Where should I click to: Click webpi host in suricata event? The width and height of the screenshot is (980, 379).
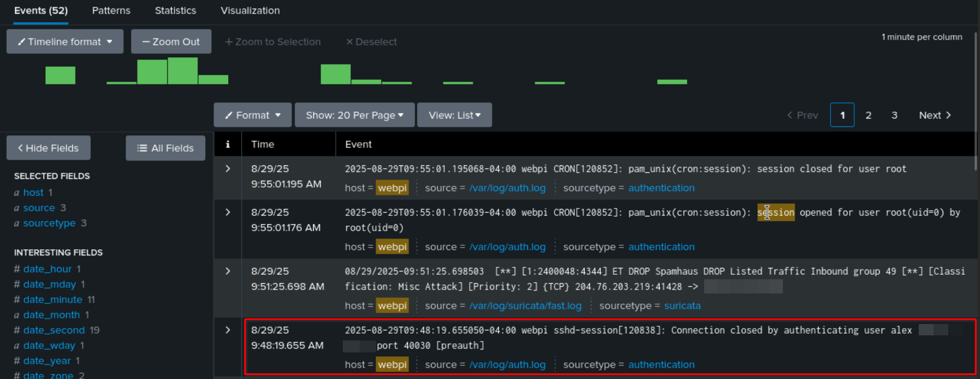393,306
